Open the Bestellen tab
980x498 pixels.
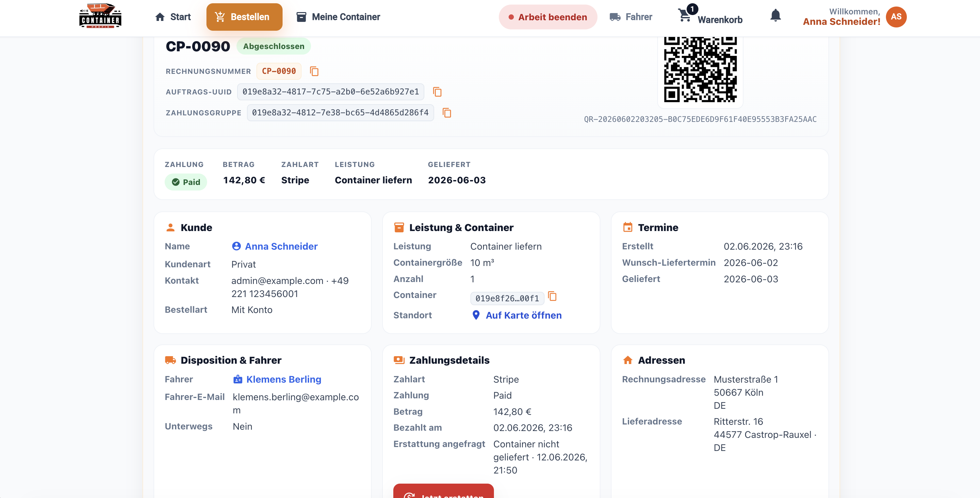pyautogui.click(x=244, y=17)
